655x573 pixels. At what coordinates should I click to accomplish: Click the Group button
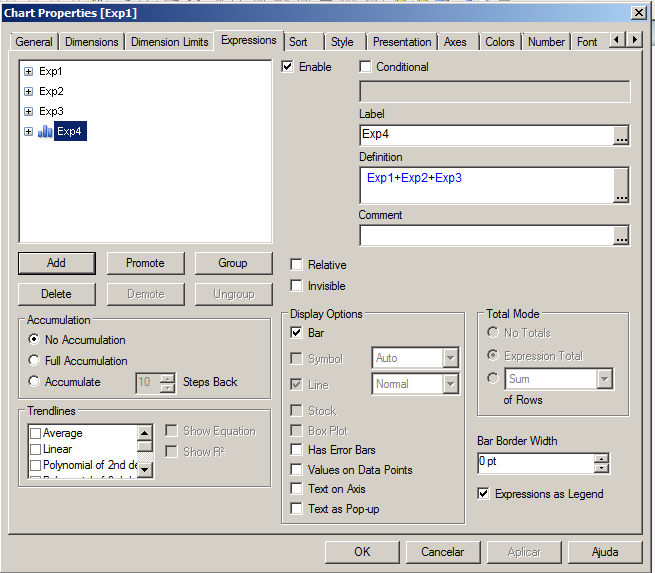click(233, 263)
